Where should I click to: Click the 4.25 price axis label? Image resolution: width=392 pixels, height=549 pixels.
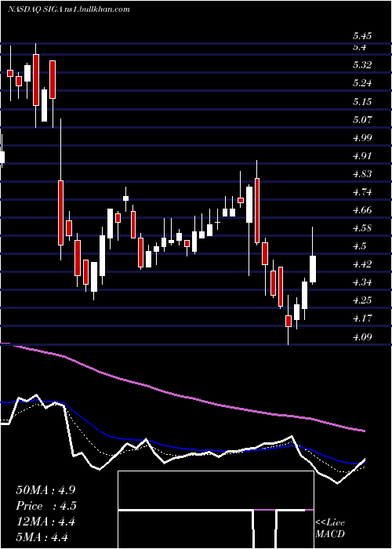(x=362, y=300)
